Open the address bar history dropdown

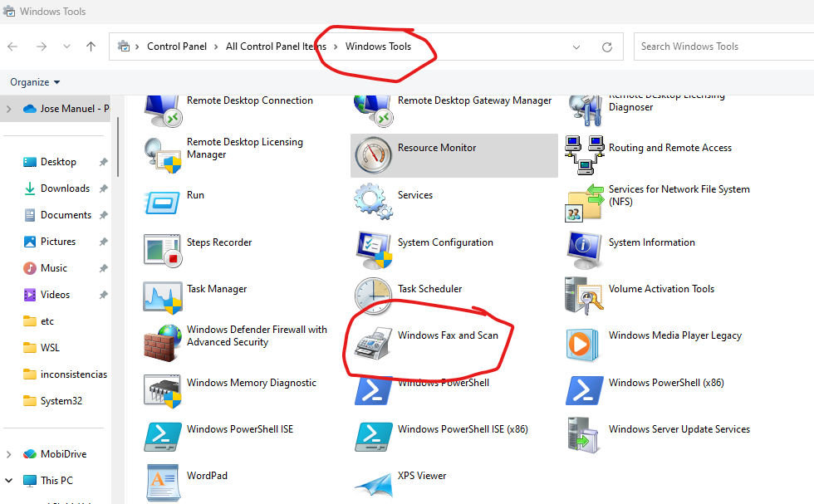pyautogui.click(x=576, y=46)
